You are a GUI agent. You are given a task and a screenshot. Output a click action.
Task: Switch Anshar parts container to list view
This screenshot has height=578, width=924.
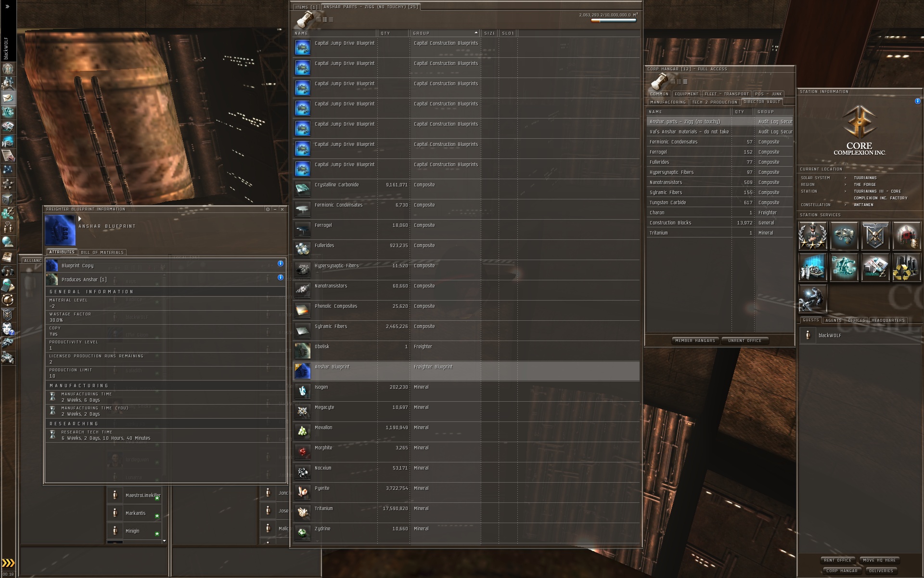coord(331,20)
